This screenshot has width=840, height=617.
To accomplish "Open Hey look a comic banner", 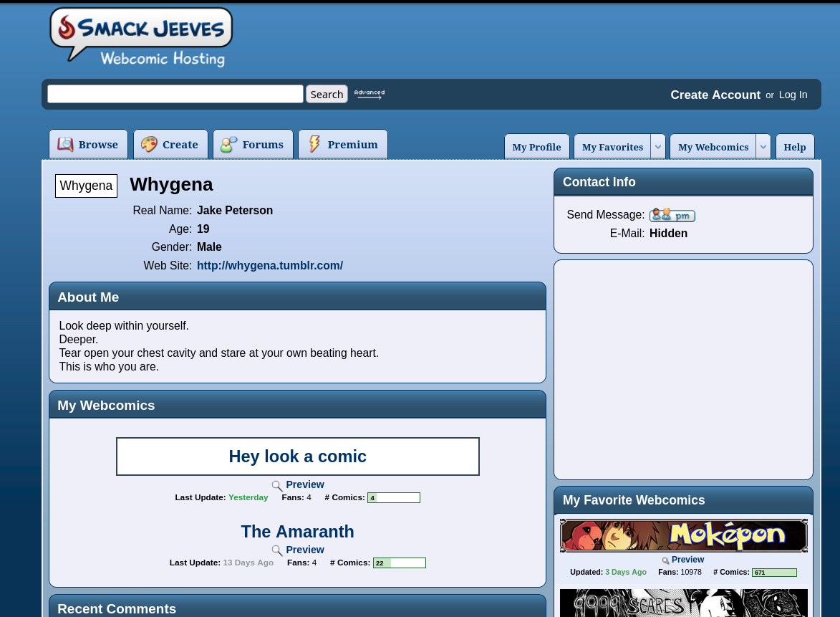I will point(298,456).
